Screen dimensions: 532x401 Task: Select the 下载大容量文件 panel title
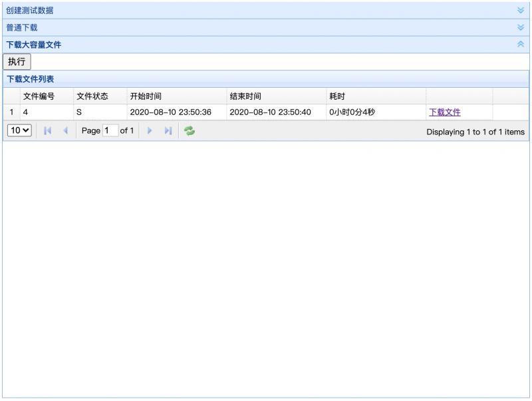(x=34, y=45)
